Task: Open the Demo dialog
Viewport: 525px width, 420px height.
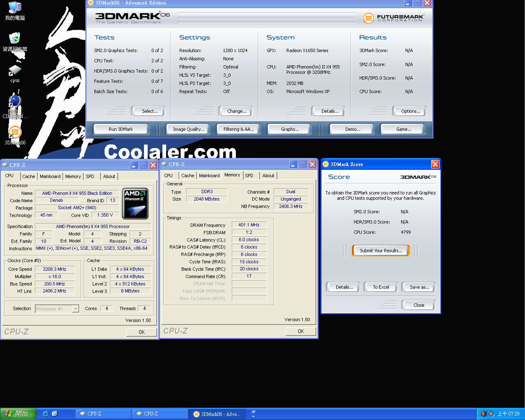Action: click(x=352, y=129)
